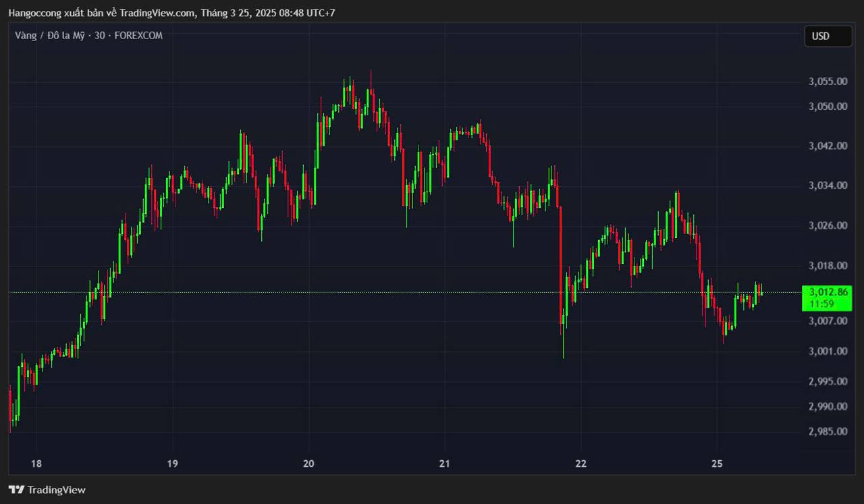Click the TradingView logo at bottom left
Viewport: 864px width, 504px height.
pos(47,490)
